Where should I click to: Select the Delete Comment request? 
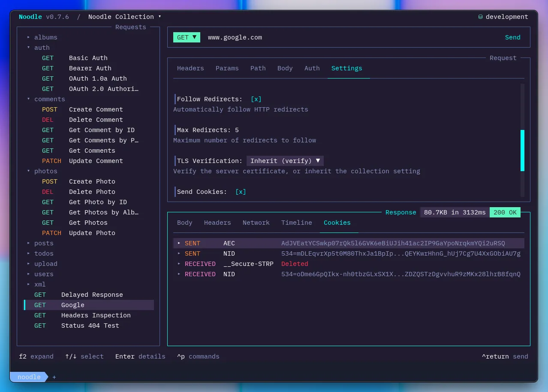coord(88,120)
